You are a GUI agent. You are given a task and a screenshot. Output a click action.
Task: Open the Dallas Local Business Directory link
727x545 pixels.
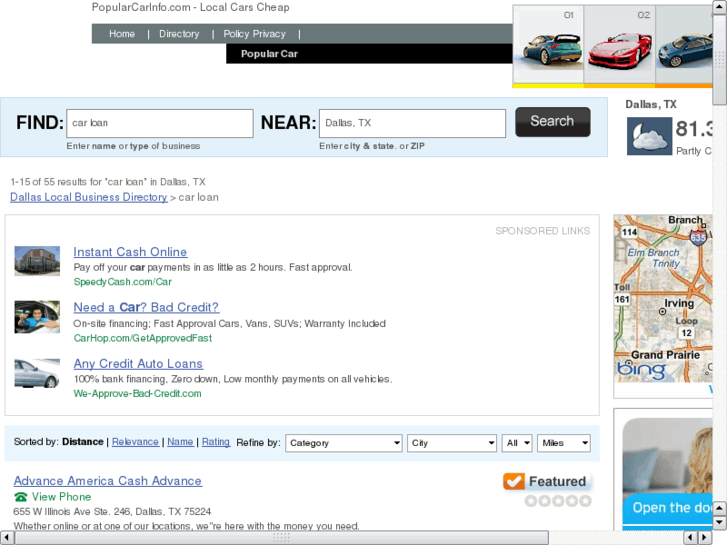89,197
